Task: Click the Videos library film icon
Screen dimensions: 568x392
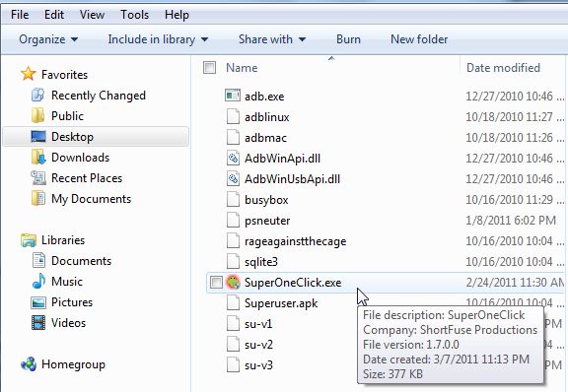Action: pos(38,322)
